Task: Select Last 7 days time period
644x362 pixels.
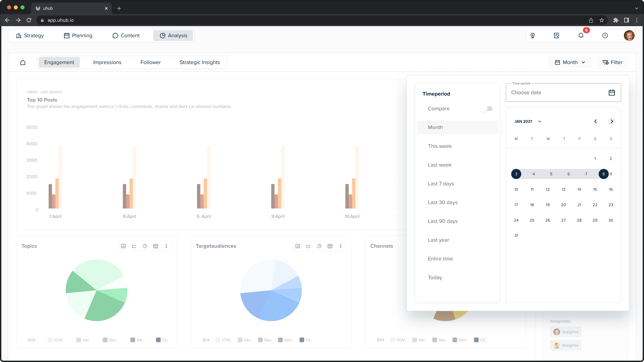Action: point(458,184)
